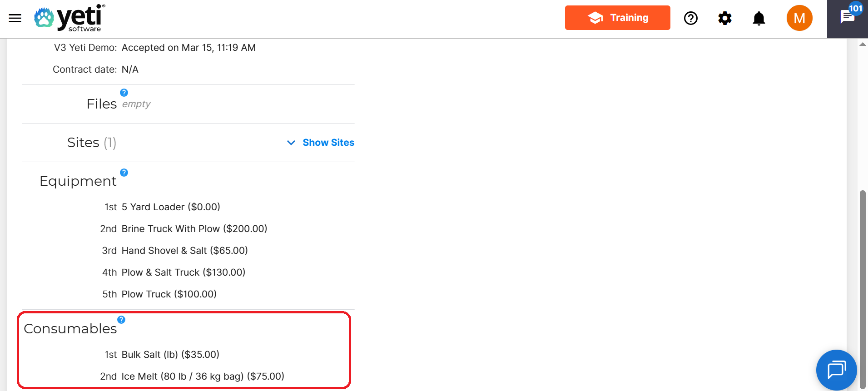Image resolution: width=868 pixels, height=391 pixels.
Task: Click the help icon next to Equipment
Action: [x=124, y=173]
